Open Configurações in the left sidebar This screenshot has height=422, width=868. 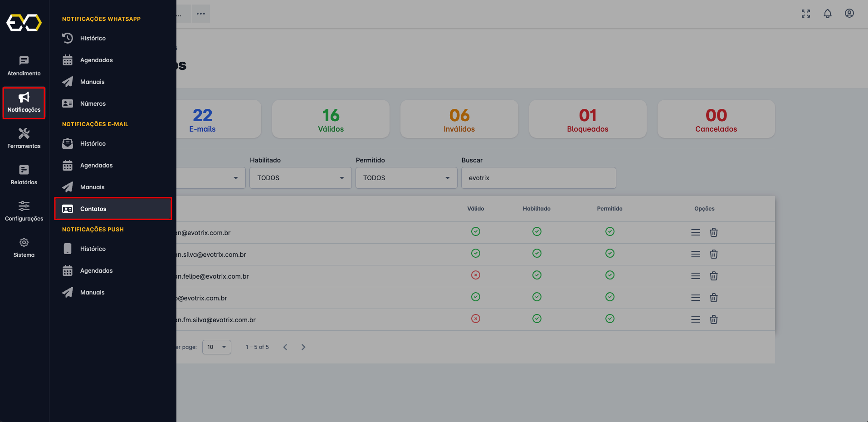24,211
